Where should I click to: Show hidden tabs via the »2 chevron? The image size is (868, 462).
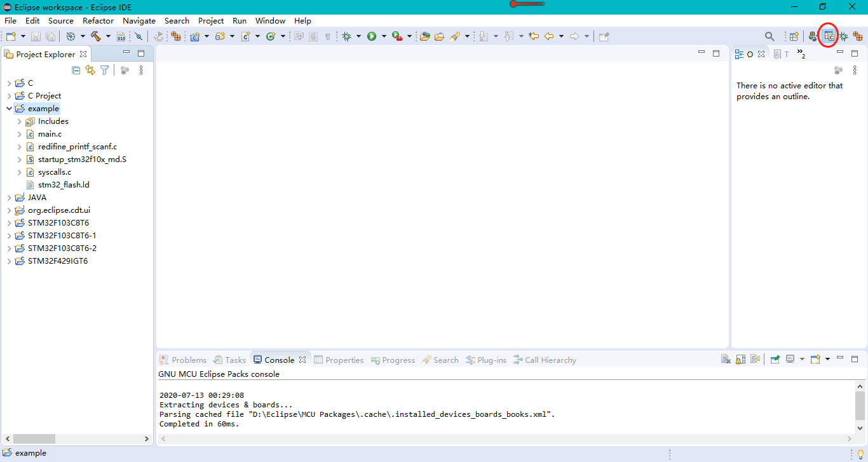click(x=801, y=54)
